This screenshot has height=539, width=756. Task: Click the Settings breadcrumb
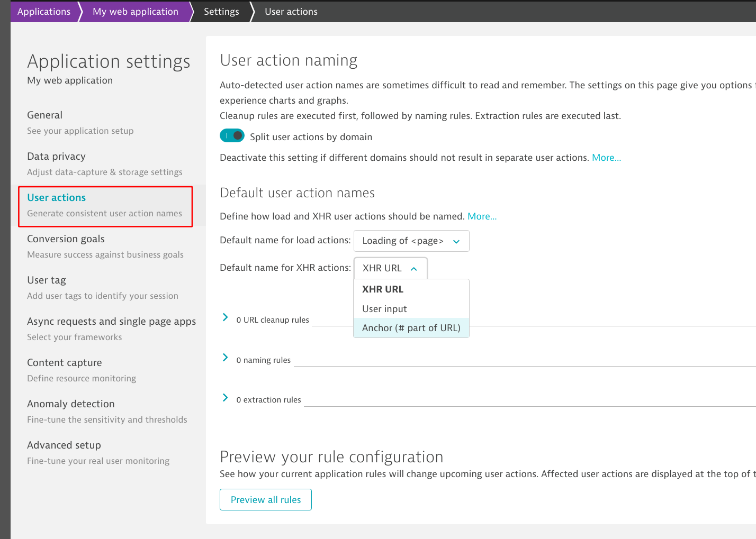(x=221, y=12)
